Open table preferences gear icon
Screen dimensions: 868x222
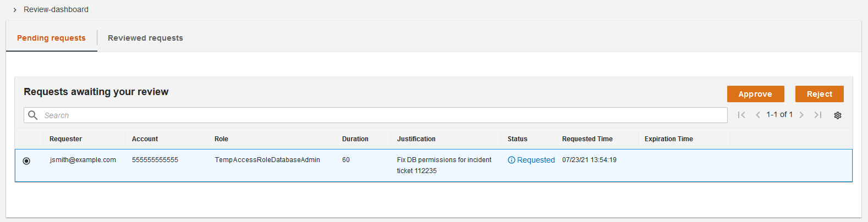coord(838,115)
